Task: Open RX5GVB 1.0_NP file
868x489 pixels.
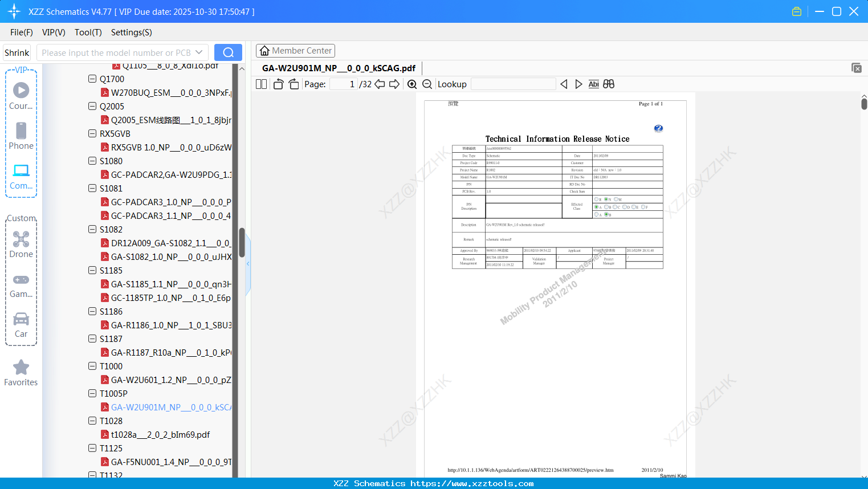Action: pos(166,148)
